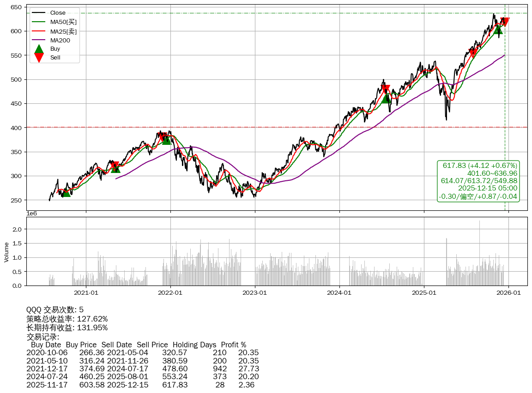Click the 策略总收益率 127.62% text line
This screenshot has height=393, width=532.
tap(67, 319)
